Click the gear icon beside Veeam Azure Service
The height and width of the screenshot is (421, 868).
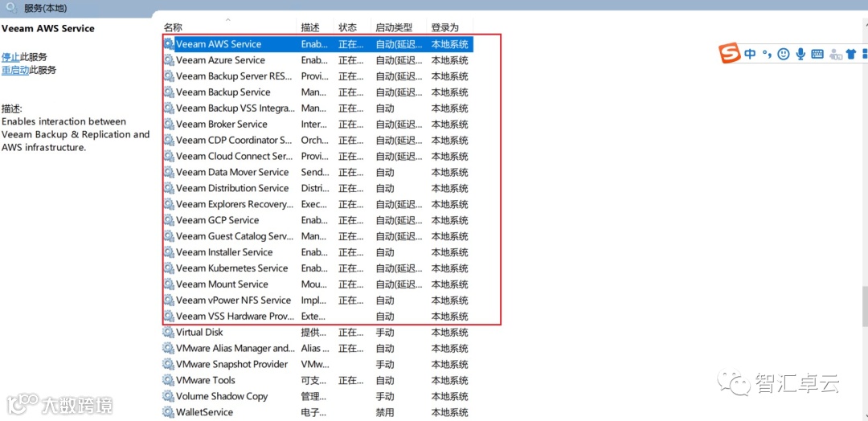[x=168, y=59]
